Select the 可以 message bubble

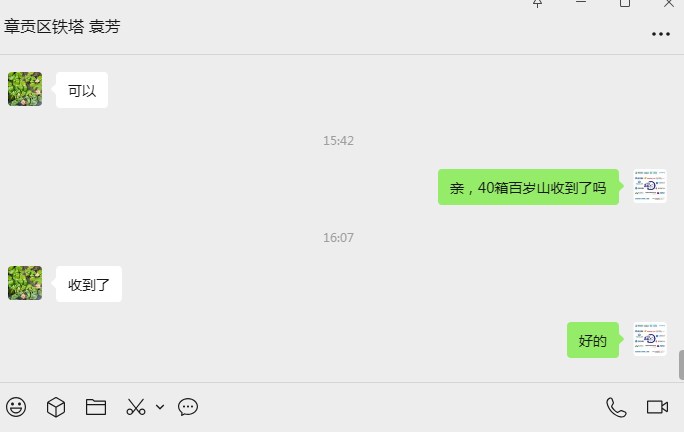[x=82, y=90]
